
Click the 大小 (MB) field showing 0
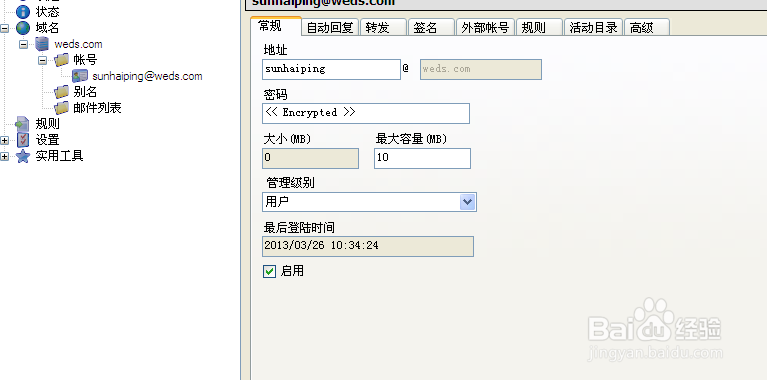point(311,158)
